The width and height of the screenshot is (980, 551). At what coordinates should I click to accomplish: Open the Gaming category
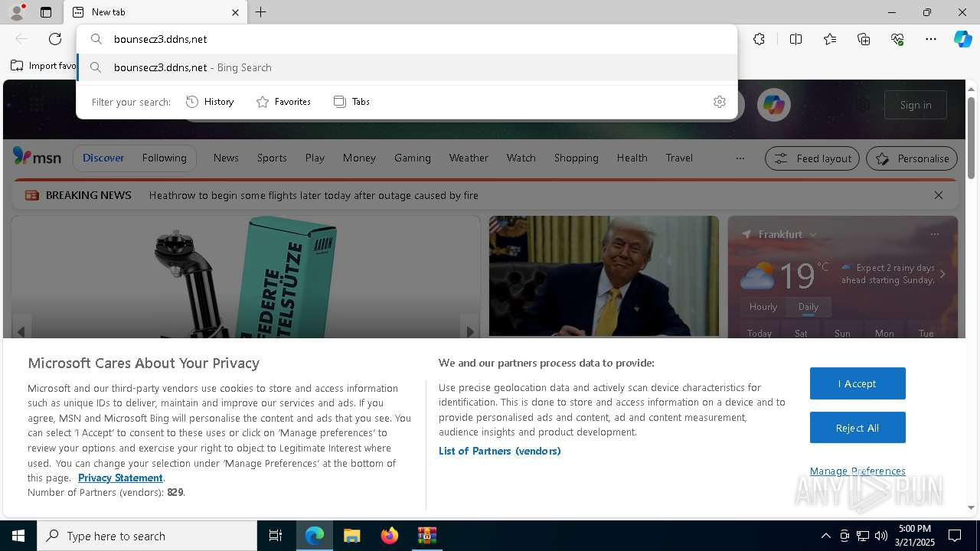[x=413, y=158]
